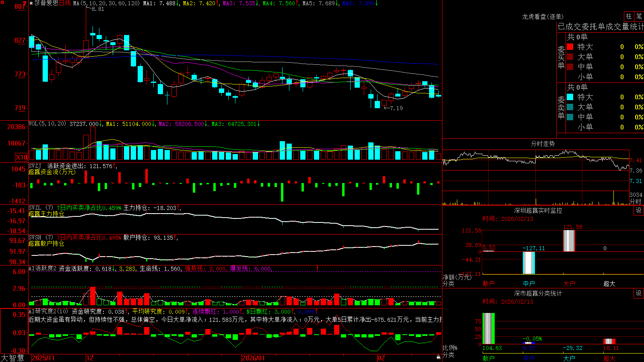
Task: Click the red up arrow marker in the AI活跃度 panel
Action: (318, 268)
